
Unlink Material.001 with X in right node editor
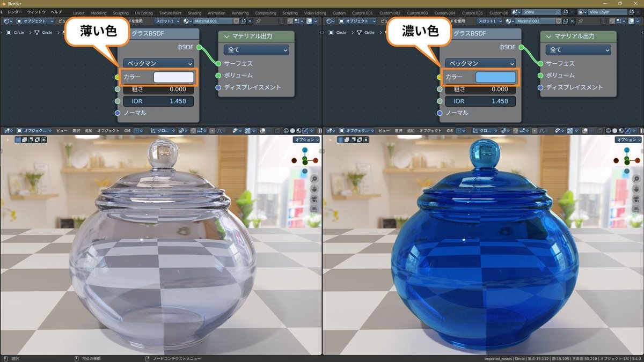tap(572, 21)
